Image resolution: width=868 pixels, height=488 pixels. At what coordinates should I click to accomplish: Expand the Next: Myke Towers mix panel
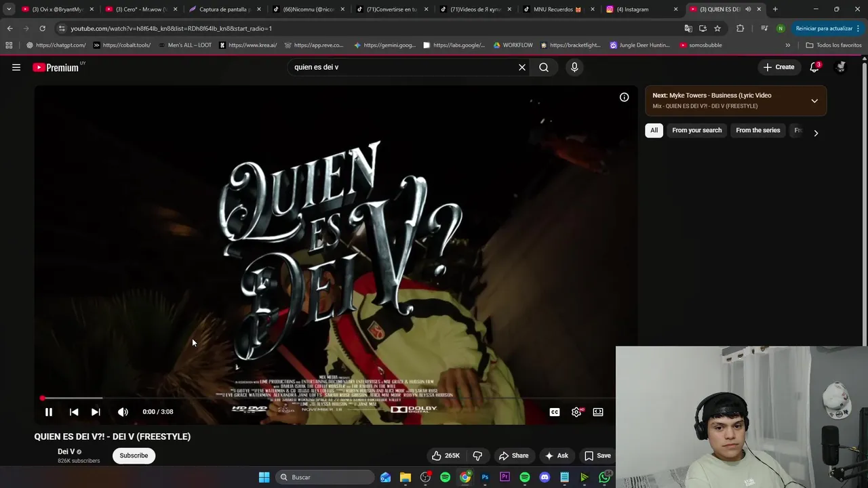pos(814,101)
